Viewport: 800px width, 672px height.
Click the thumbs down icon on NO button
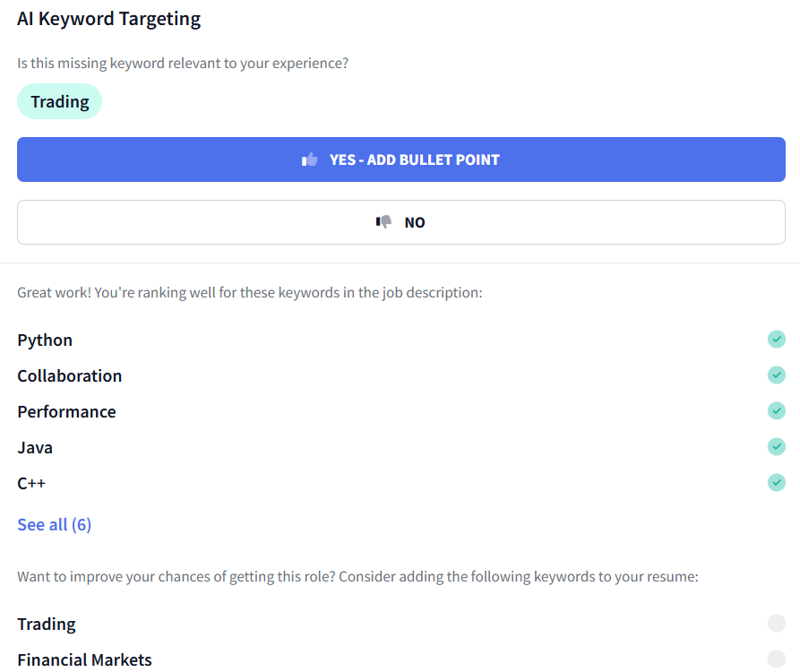tap(384, 221)
